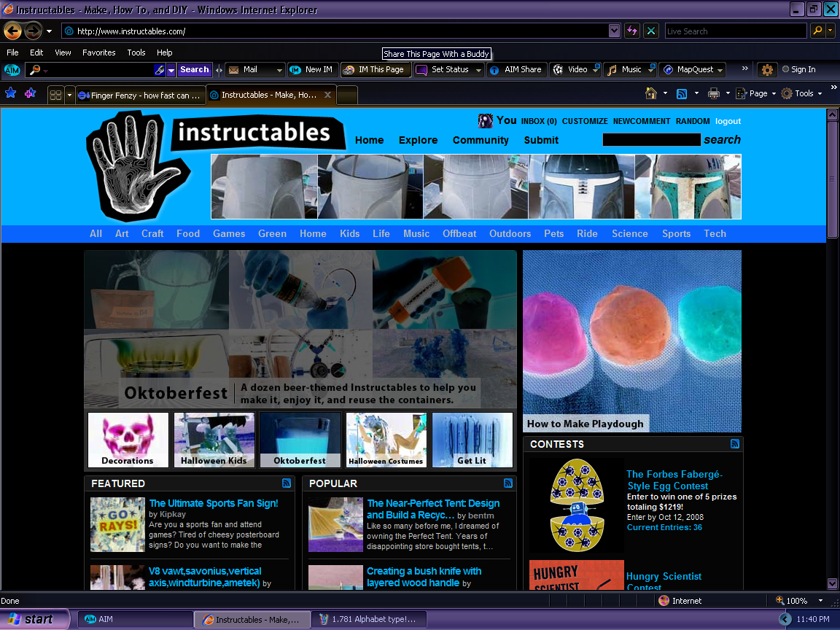Click the user avatar next to You
The height and width of the screenshot is (630, 840).
pos(486,121)
